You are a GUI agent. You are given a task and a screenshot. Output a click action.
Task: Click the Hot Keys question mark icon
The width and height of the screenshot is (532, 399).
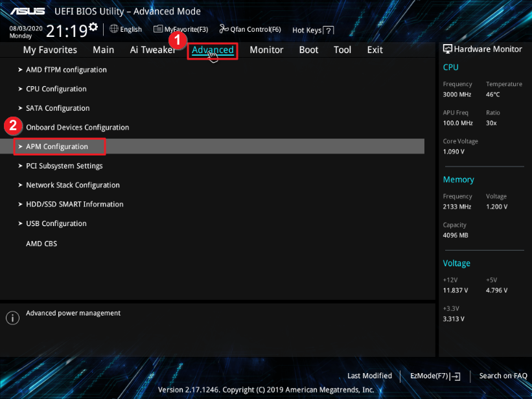328,30
